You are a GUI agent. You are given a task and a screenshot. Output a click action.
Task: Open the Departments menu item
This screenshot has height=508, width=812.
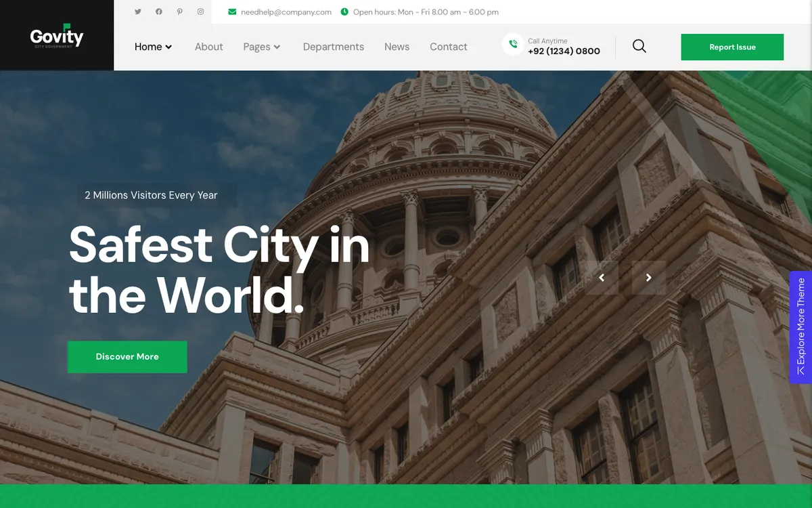(x=334, y=47)
